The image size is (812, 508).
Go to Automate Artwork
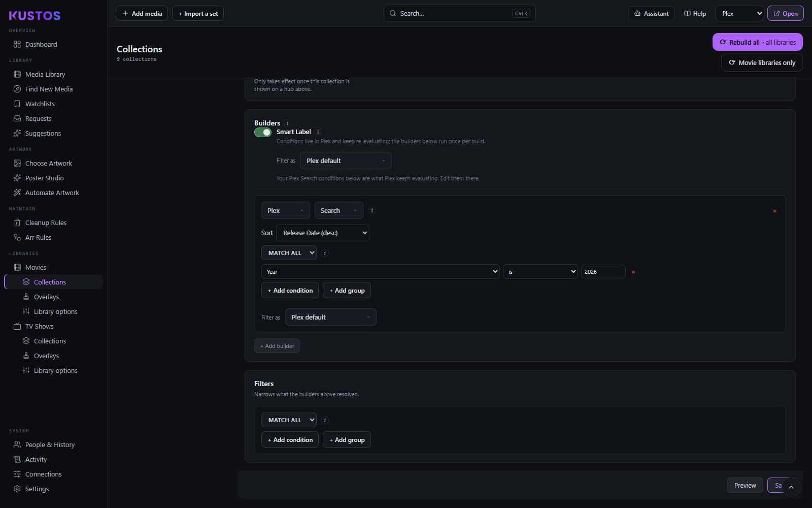(x=53, y=193)
